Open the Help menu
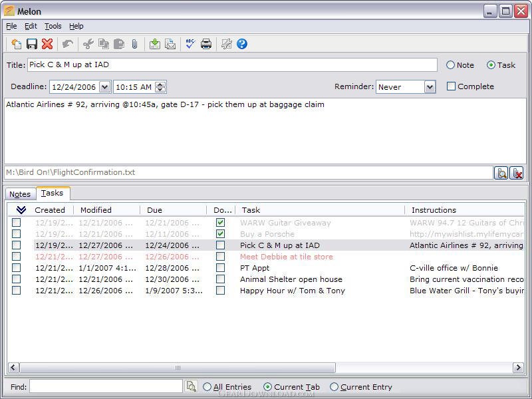This screenshot has height=399, width=532. click(x=76, y=26)
